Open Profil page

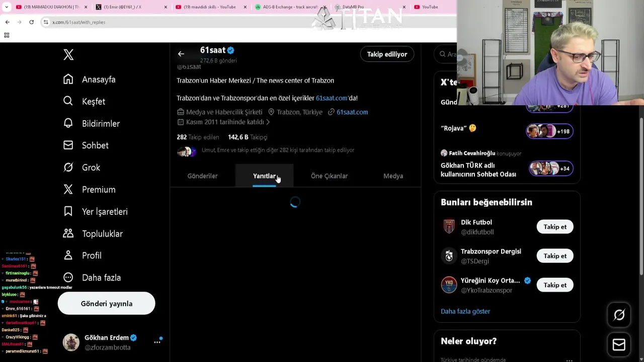tap(83, 255)
